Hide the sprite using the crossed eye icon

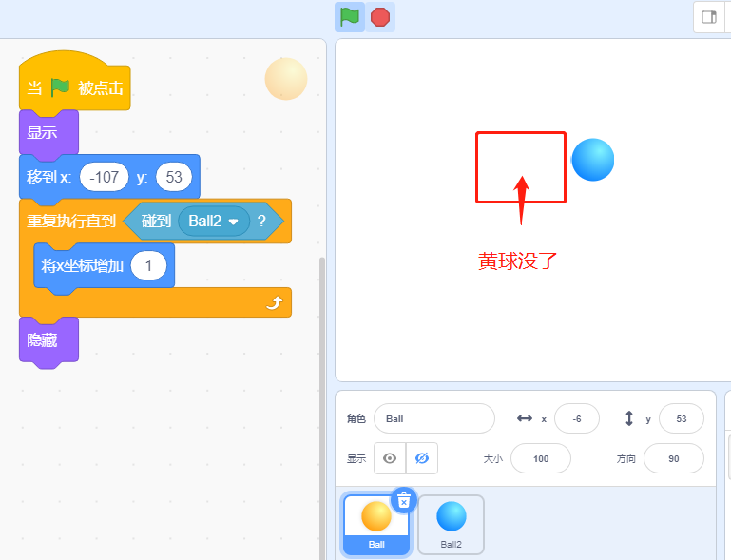point(422,458)
